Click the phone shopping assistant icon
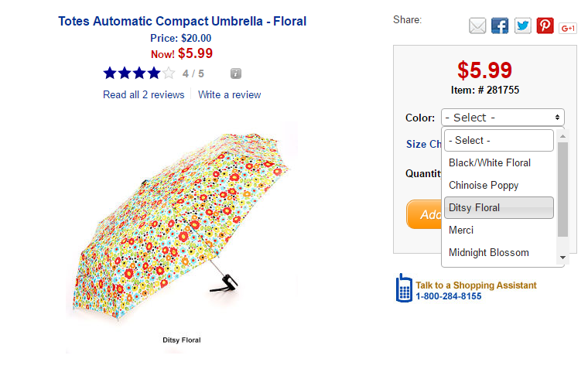588x386 pixels. pos(403,288)
